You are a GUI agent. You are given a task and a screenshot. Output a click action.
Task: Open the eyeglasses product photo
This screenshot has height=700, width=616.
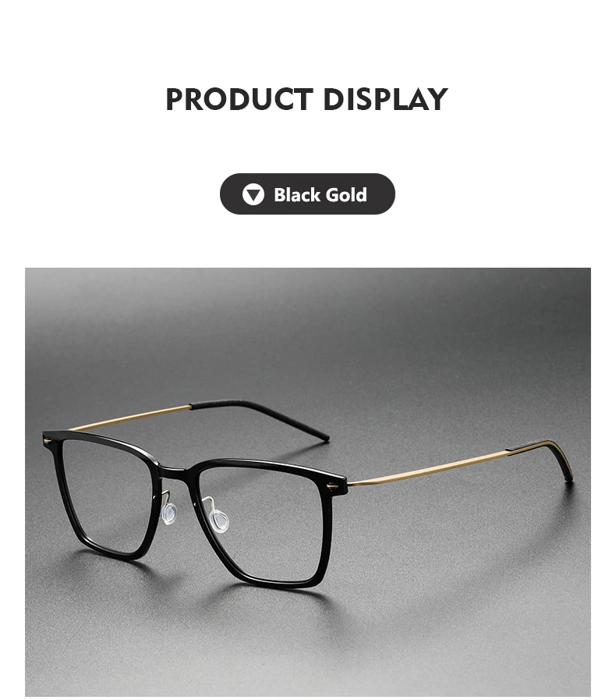(x=308, y=482)
